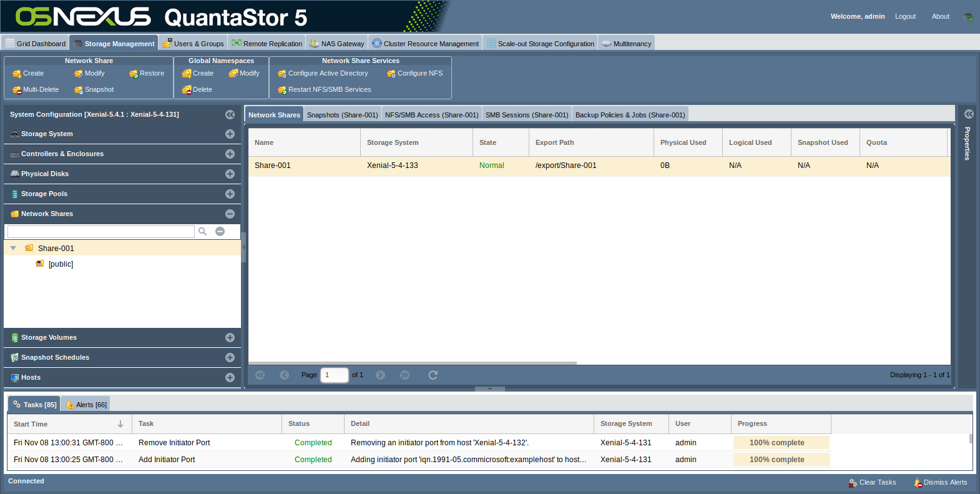Select Share-001 in the tree

pyautogui.click(x=56, y=249)
